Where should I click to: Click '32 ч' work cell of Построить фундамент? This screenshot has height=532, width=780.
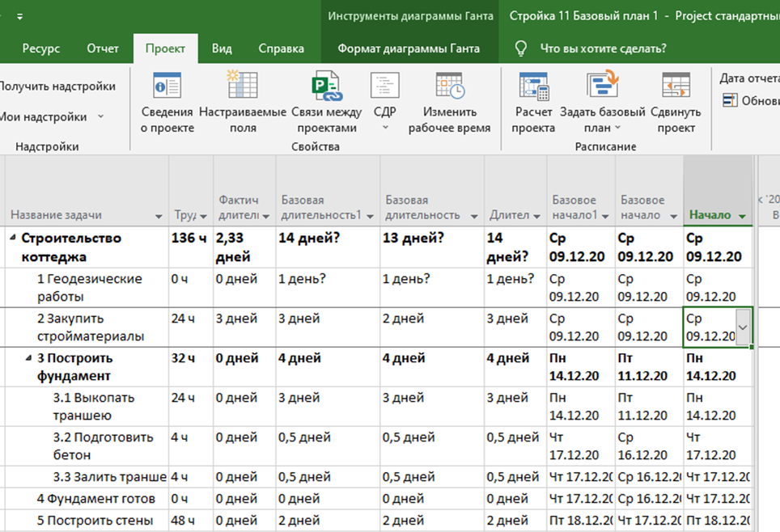pos(191,367)
